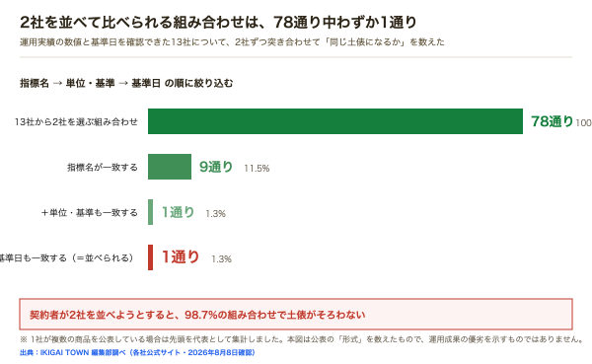This screenshot has width=592, height=364.
Task: Click the red-bordered 98.7% callout box
Action: (296, 314)
